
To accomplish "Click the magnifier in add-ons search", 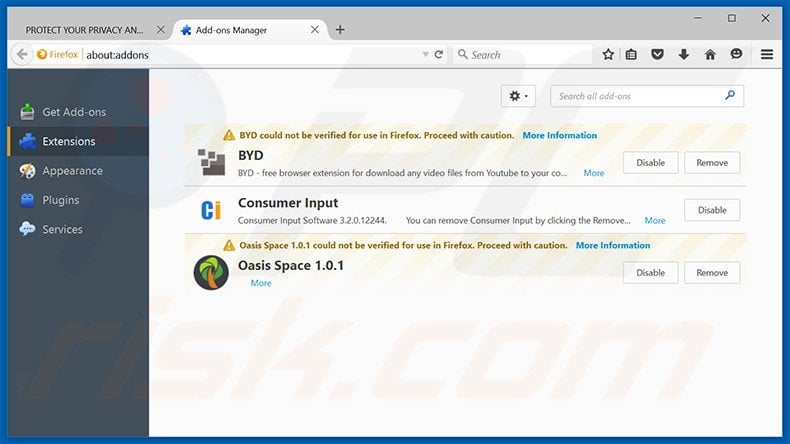I will [x=730, y=95].
